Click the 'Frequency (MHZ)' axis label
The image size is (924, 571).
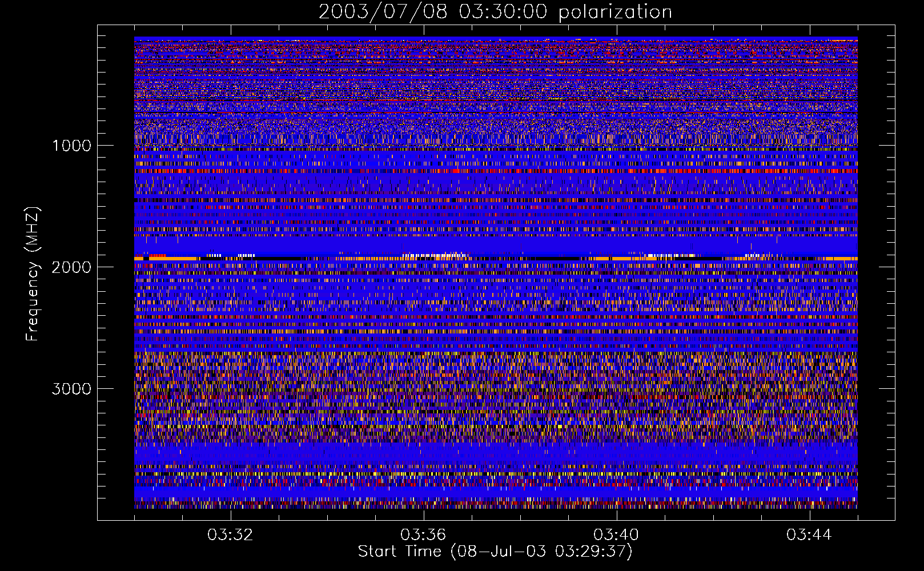tap(33, 274)
